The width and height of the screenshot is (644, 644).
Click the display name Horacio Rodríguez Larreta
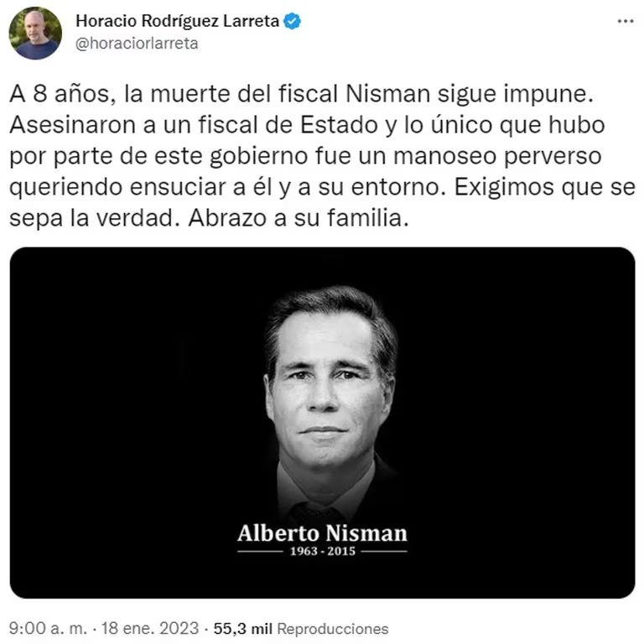coord(178,21)
